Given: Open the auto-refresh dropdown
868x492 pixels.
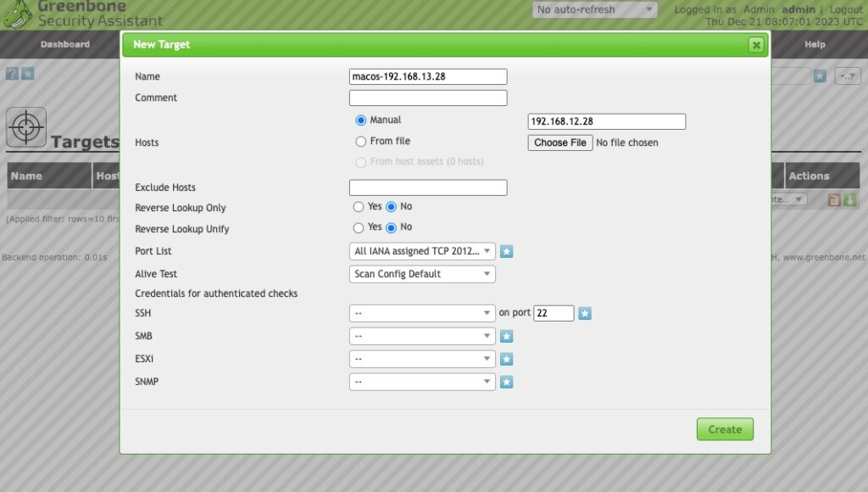Looking at the screenshot, I should (x=595, y=9).
